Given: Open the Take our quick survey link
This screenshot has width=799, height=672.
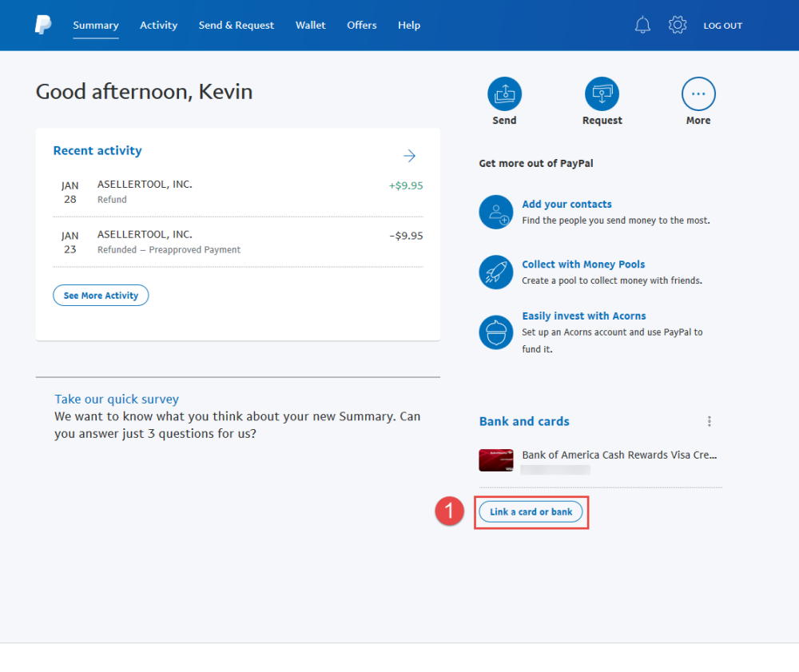Looking at the screenshot, I should tap(117, 399).
